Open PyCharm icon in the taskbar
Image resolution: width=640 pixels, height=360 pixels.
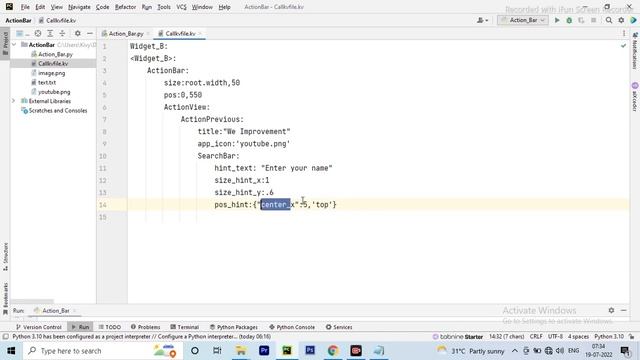pyautogui.click(x=287, y=351)
